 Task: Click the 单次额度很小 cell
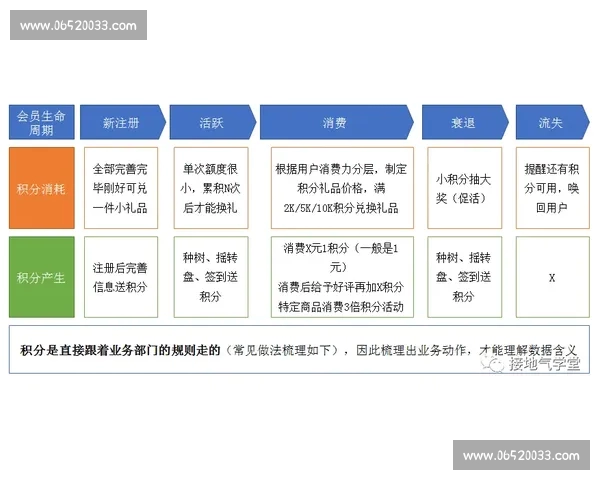tap(211, 188)
